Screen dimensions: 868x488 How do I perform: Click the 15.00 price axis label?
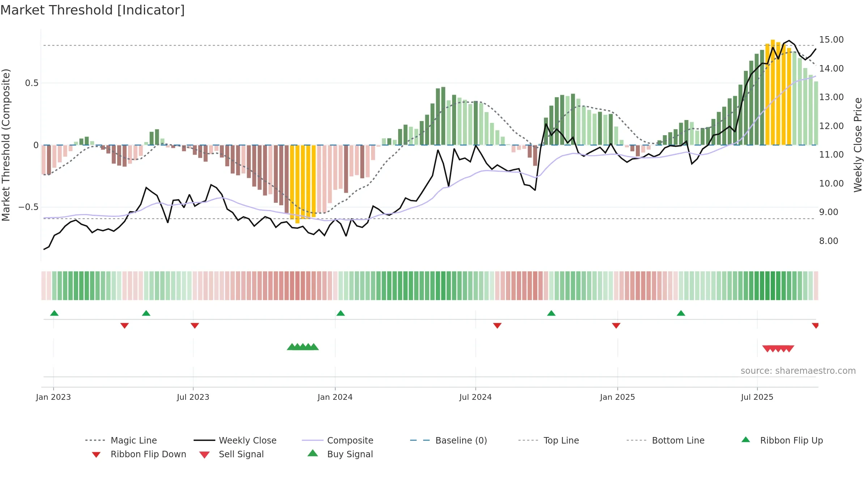pos(831,40)
